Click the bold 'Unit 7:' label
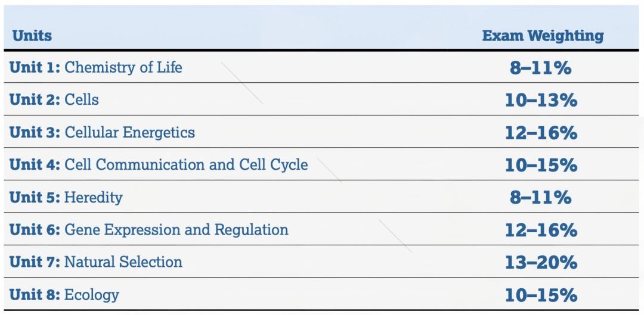This screenshot has width=644, height=315. [x=35, y=262]
